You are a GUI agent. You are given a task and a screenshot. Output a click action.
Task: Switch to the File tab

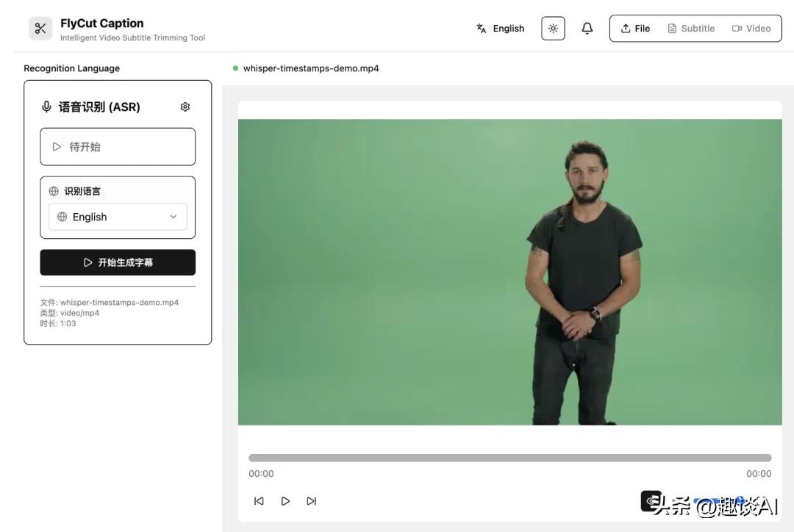pos(635,29)
